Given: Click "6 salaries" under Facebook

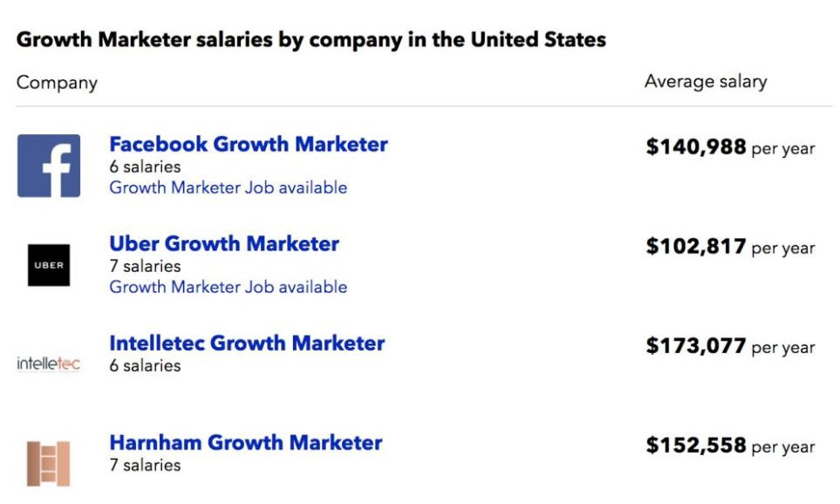Looking at the screenshot, I should [x=145, y=167].
